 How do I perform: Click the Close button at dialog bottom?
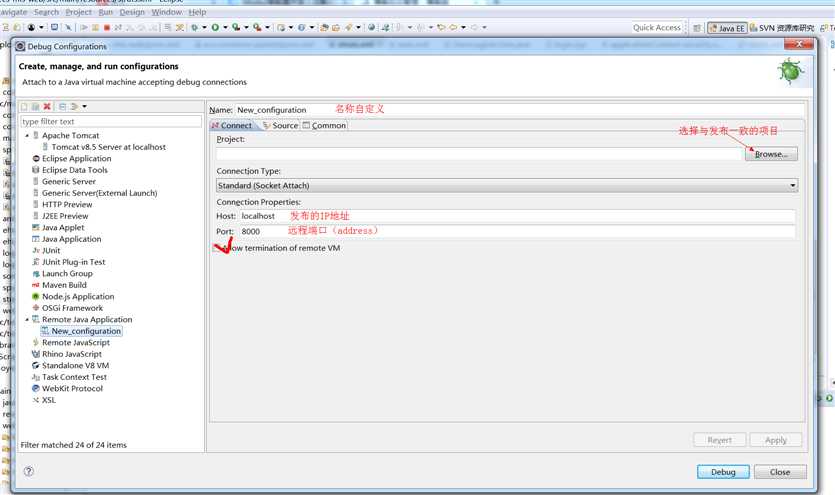coord(780,472)
